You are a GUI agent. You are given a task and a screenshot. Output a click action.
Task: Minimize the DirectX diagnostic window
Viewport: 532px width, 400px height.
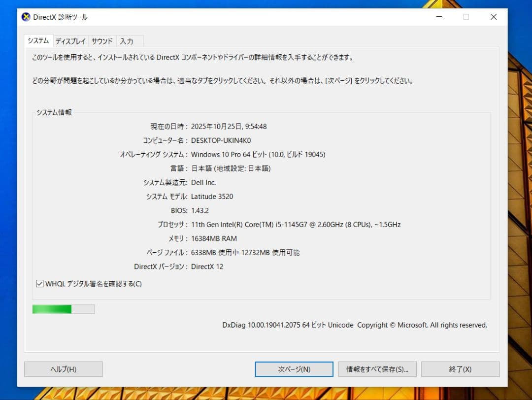pyautogui.click(x=438, y=17)
